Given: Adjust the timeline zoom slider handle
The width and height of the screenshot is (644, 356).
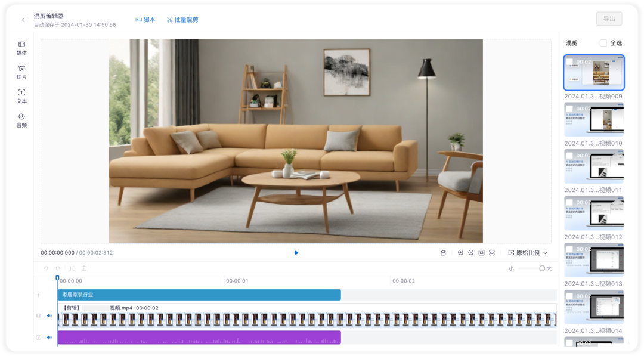Looking at the screenshot, I should [541, 268].
